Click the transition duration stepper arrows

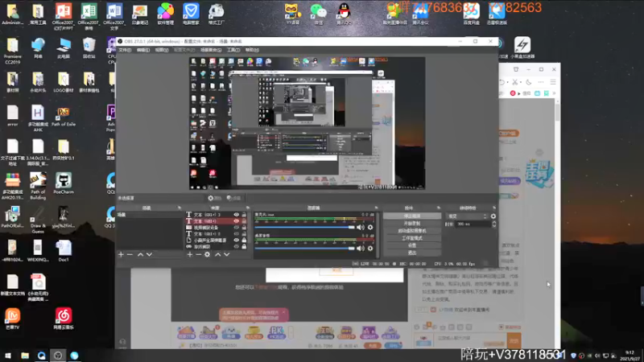click(x=494, y=224)
